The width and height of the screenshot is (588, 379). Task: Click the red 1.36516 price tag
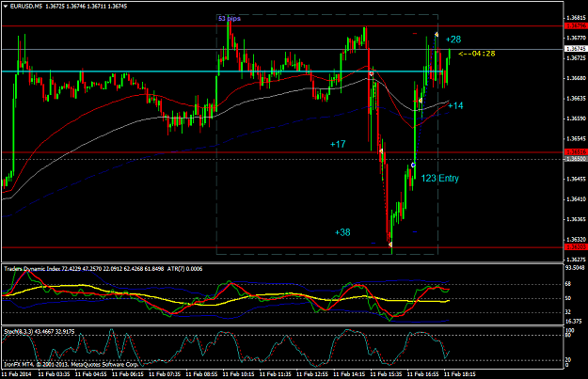pos(575,151)
